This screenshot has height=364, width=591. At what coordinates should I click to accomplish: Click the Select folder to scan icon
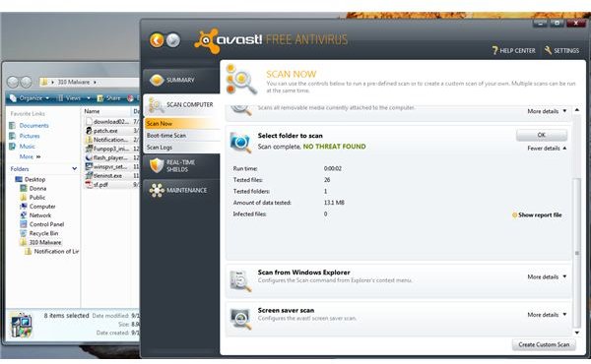pos(240,143)
